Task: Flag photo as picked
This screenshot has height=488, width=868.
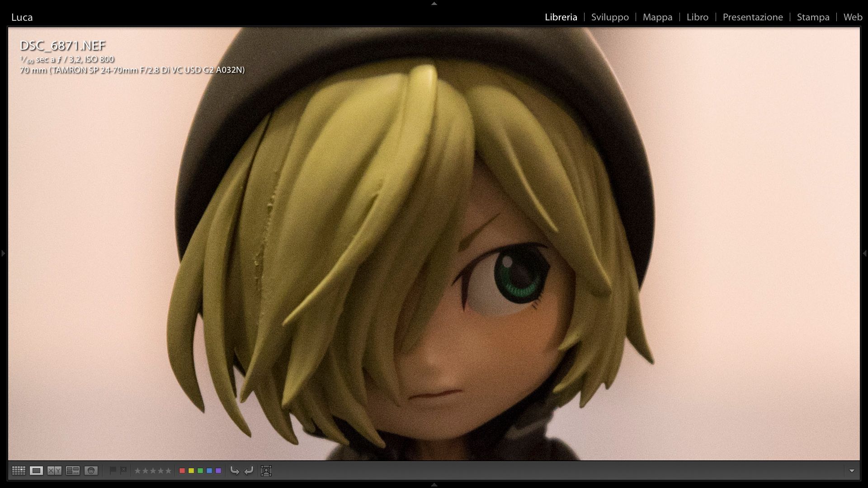Action: click(x=113, y=470)
